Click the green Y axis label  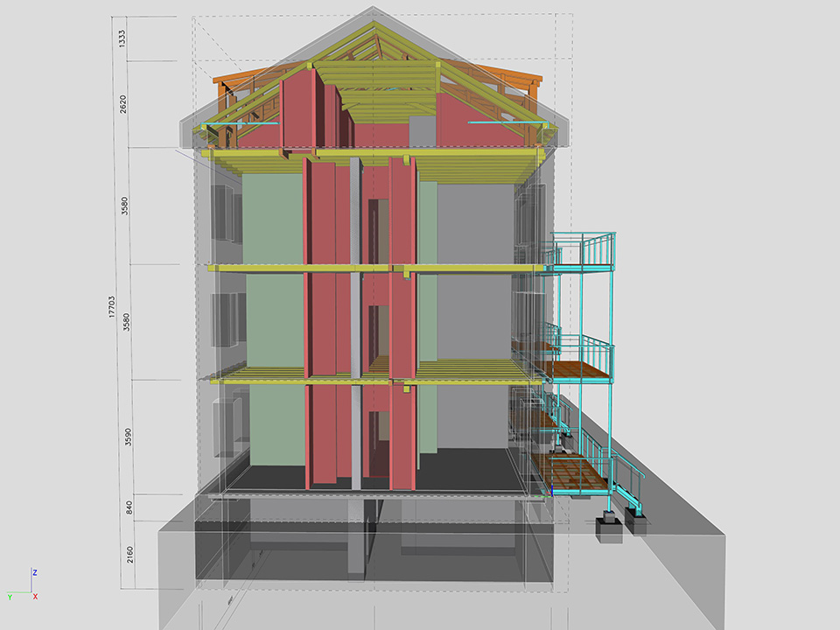9,597
